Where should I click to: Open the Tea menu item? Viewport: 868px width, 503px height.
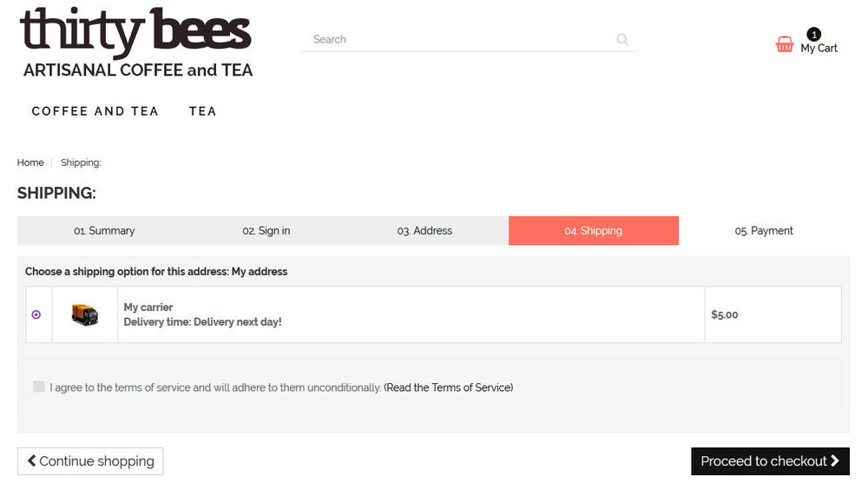pos(202,111)
